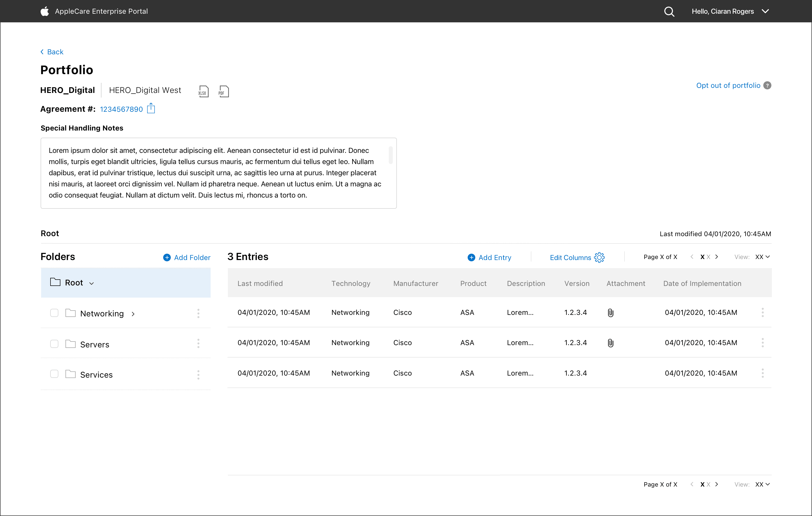Tick the Services folder checkbox

click(54, 374)
